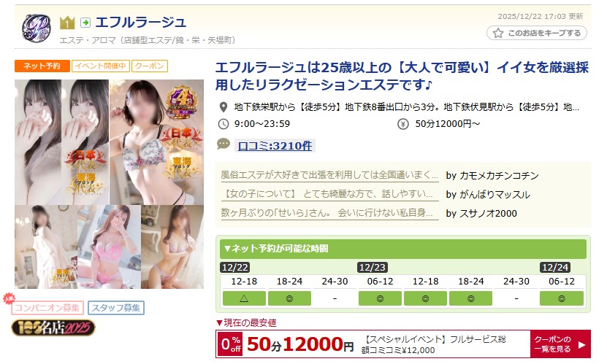The width and height of the screenshot is (607, 364).
Task: Click the map pin location icon
Action: (224, 107)
